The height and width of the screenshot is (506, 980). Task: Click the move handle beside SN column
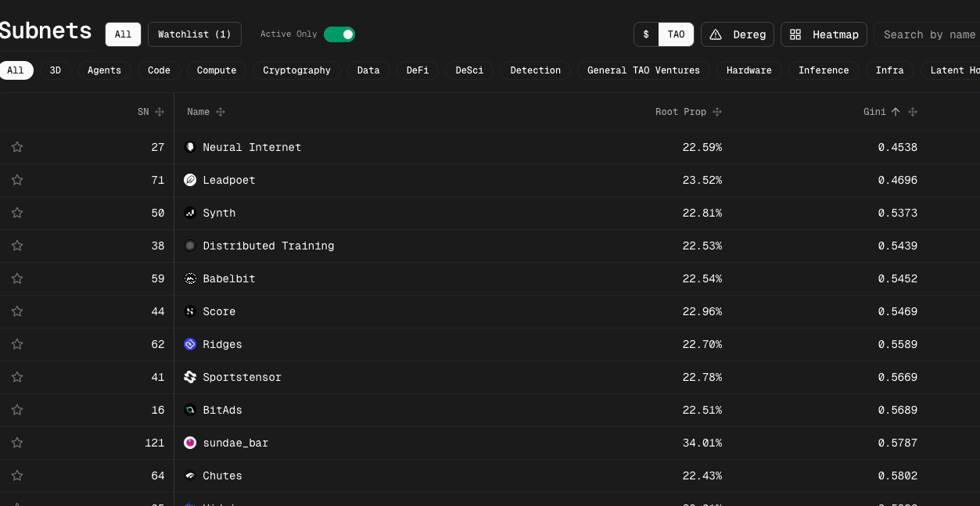tap(160, 112)
